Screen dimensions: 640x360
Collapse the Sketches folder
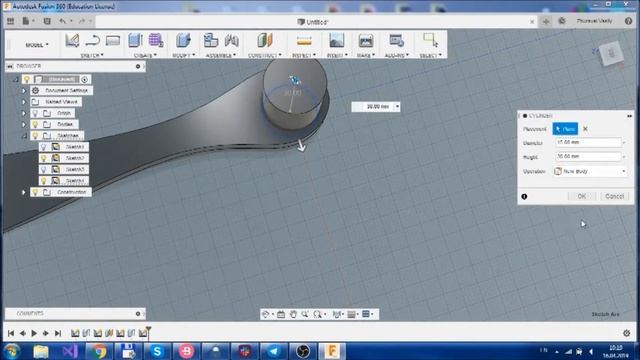click(x=24, y=136)
